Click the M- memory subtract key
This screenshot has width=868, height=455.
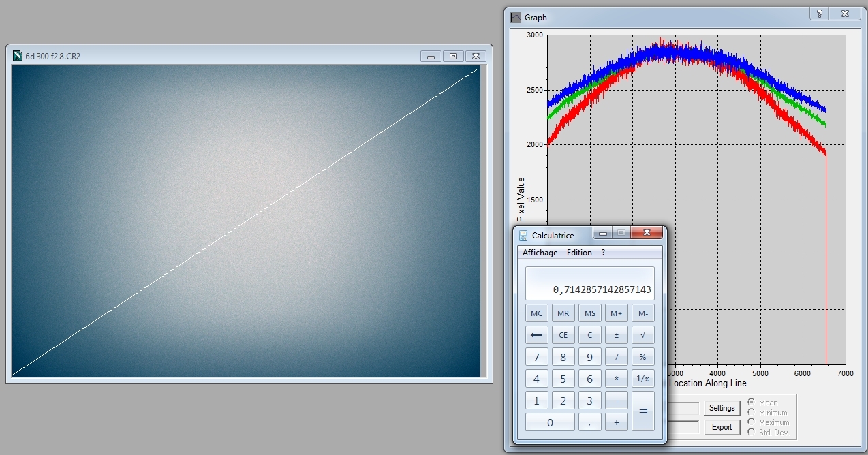[643, 313]
